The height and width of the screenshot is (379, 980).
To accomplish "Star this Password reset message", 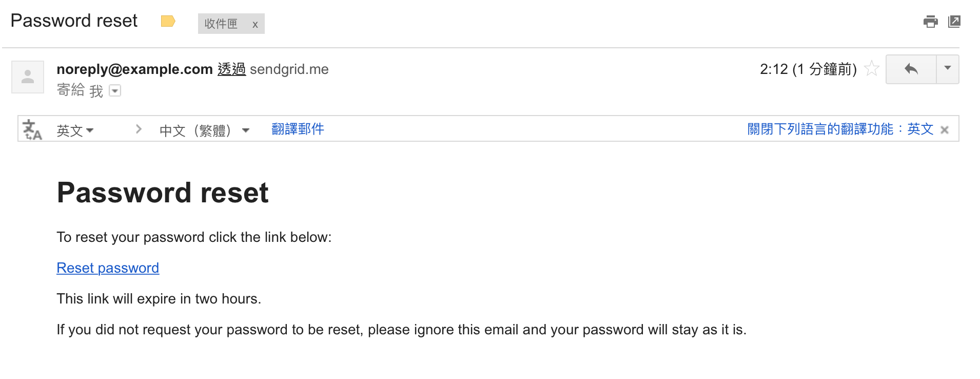I will coord(872,69).
